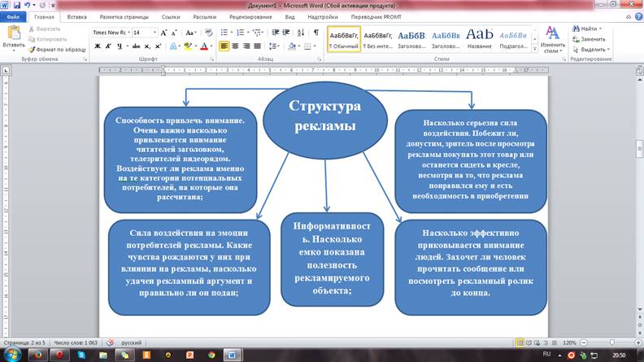Screen dimensions: 644x362
Task: Open the Рецензирование (Review) tab
Action: point(250,15)
